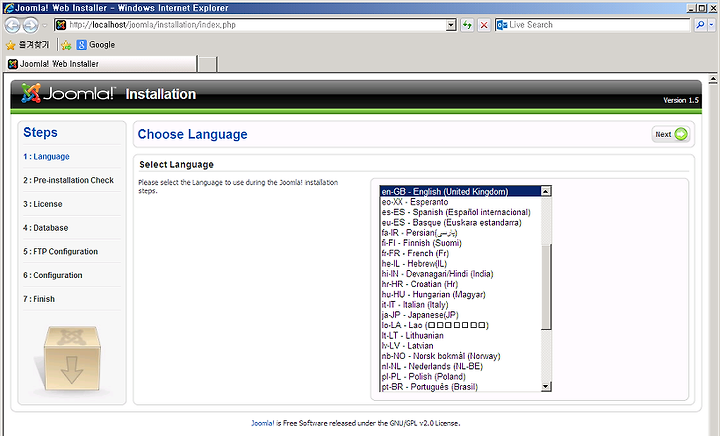Click language list scroll up arrow

546,191
